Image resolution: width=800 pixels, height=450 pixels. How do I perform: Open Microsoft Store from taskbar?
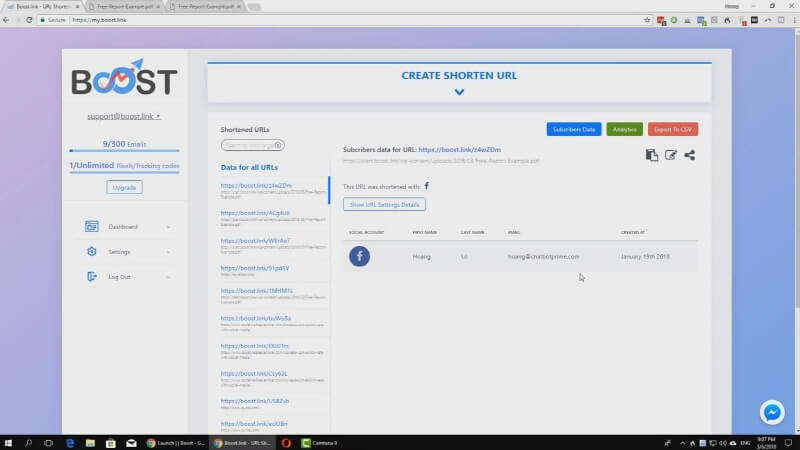pos(111,443)
